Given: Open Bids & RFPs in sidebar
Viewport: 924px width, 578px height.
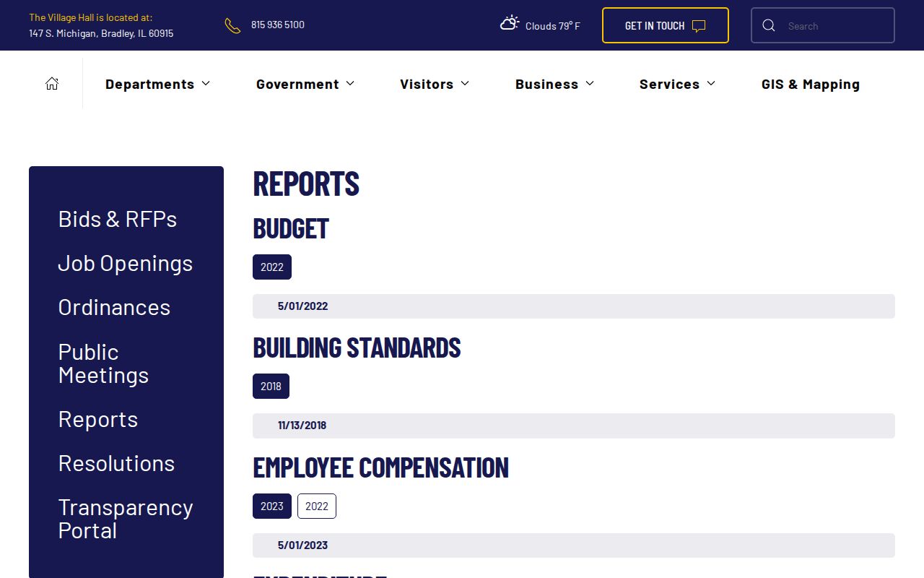Looking at the screenshot, I should pos(118,219).
